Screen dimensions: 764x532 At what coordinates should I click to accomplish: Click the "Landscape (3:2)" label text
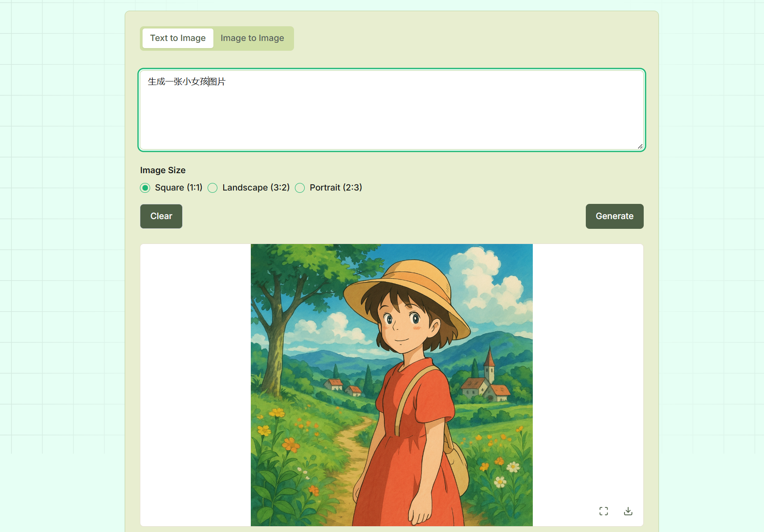[256, 188]
